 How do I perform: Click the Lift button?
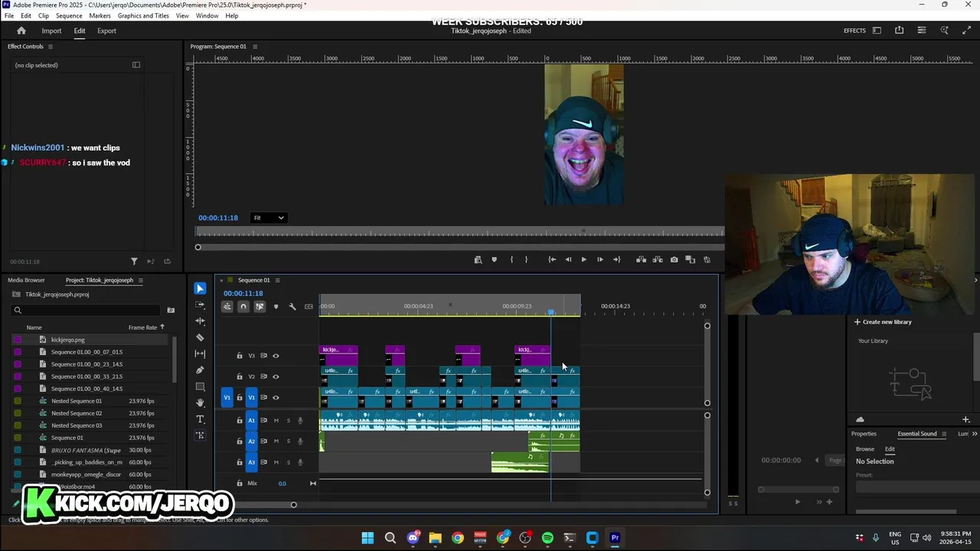pos(641,259)
